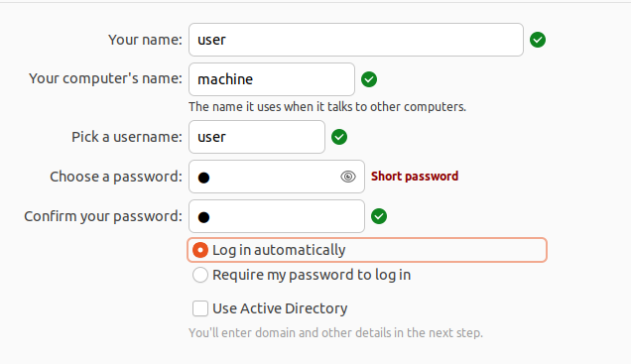This screenshot has height=364, width=631.
Task: Click green checkmark next to machine field
Action: [x=369, y=79]
